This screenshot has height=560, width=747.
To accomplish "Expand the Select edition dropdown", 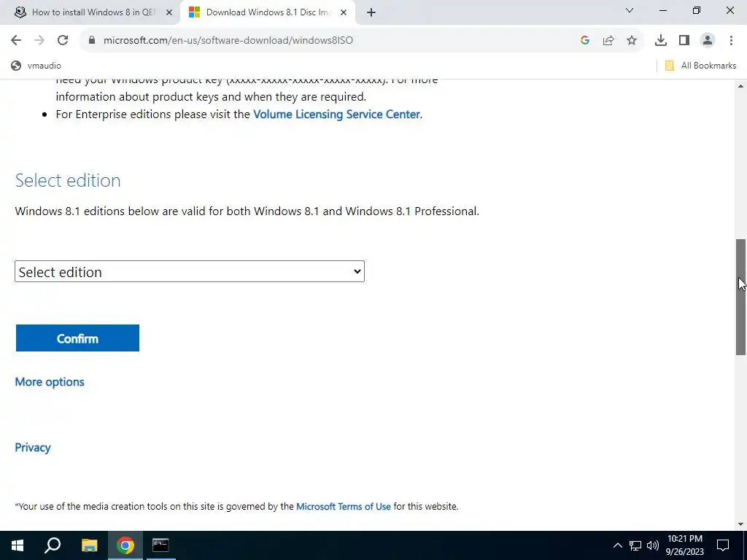I will click(190, 271).
